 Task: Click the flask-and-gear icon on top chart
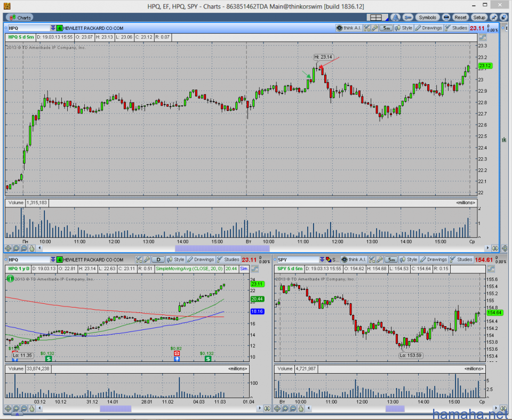coord(367,28)
